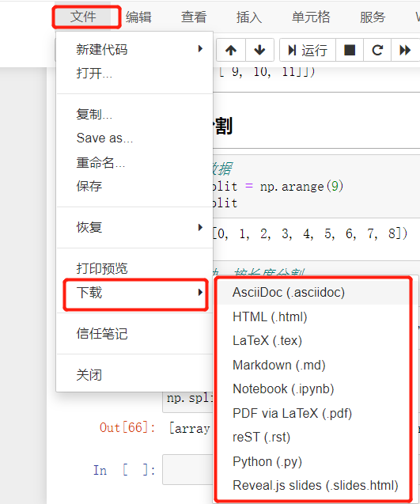The width and height of the screenshot is (420, 504).
Task: Expand the 新建代码 submenu
Action: click(x=134, y=50)
